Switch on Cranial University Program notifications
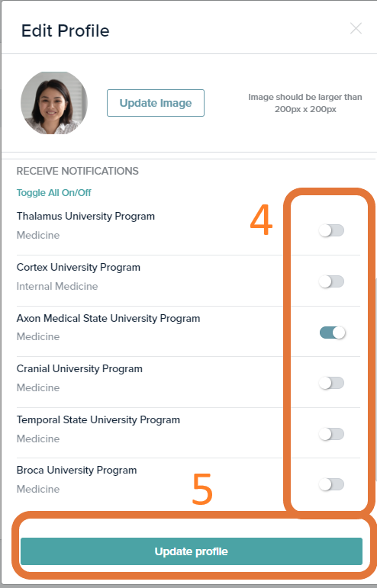377x588 pixels. click(331, 383)
